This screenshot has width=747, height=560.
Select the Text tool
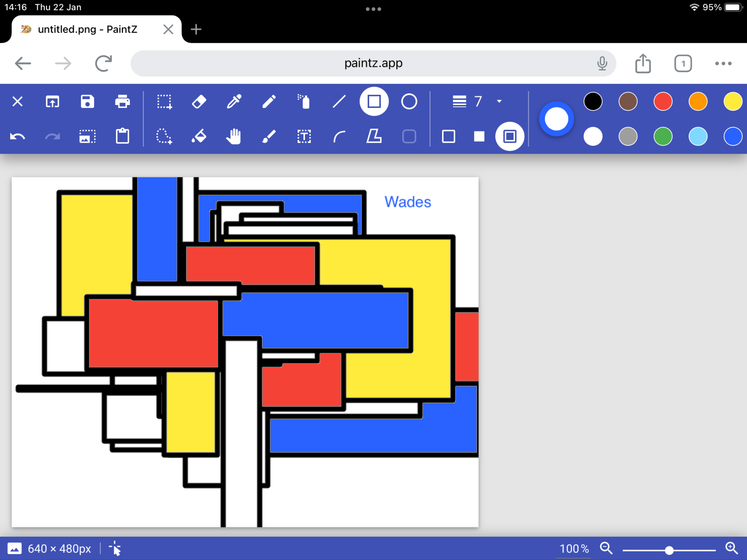tap(304, 136)
